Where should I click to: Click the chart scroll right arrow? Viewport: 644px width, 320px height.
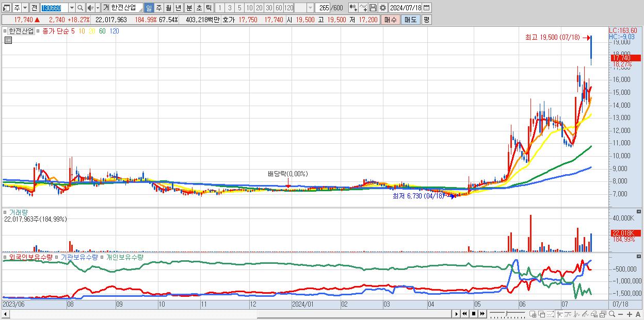pos(456,314)
